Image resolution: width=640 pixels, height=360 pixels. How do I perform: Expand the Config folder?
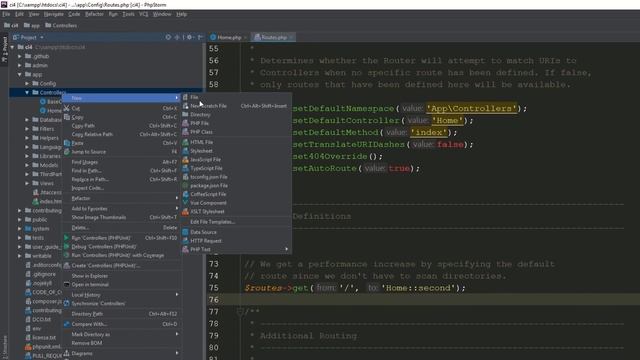coord(27,83)
